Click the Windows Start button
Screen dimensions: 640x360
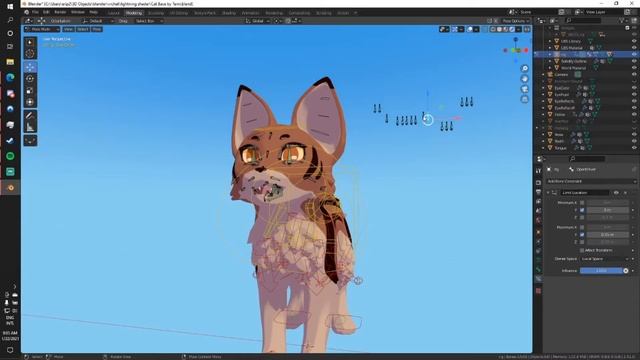(10, 7)
